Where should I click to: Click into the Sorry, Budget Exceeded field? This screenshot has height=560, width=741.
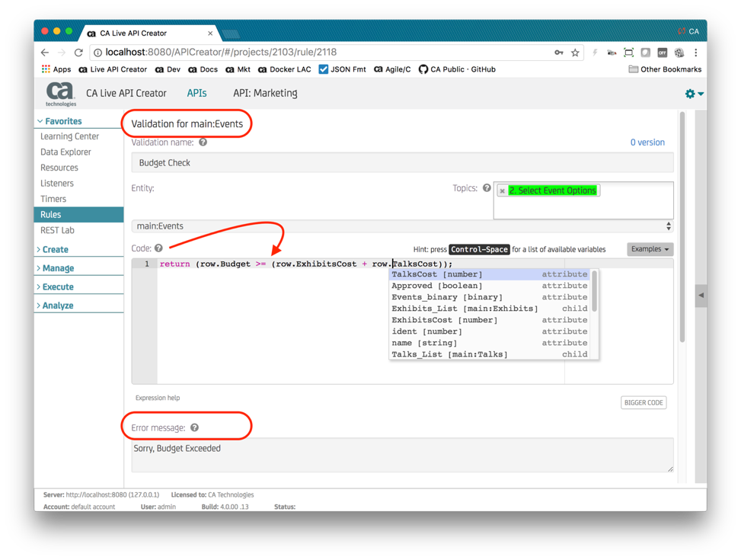pos(403,455)
